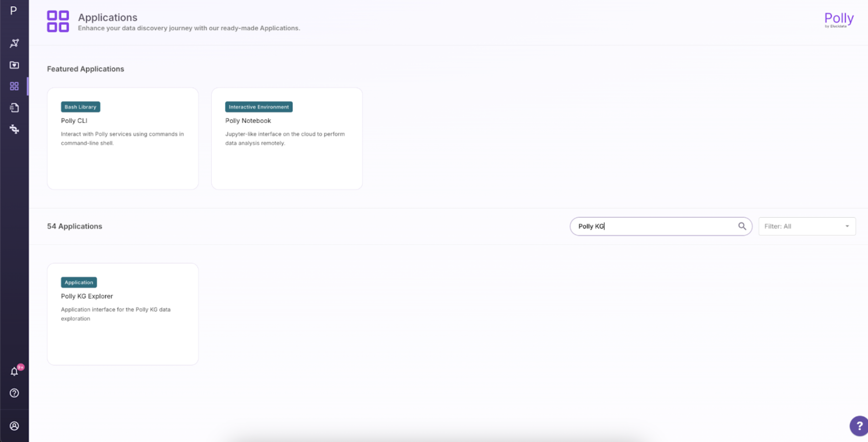868x442 pixels.
Task: Click the Application tag on KG Explorer
Action: (x=79, y=282)
